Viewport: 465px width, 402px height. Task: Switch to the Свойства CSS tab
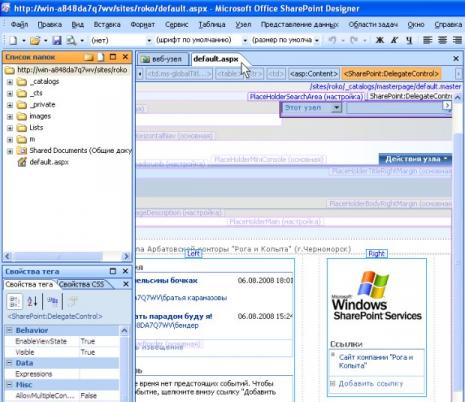(82, 284)
